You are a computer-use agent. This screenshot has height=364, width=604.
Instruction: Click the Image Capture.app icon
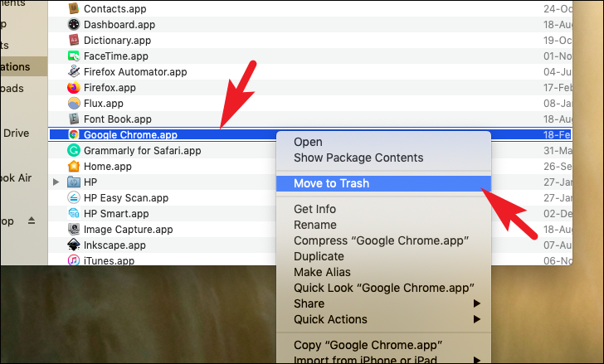74,229
